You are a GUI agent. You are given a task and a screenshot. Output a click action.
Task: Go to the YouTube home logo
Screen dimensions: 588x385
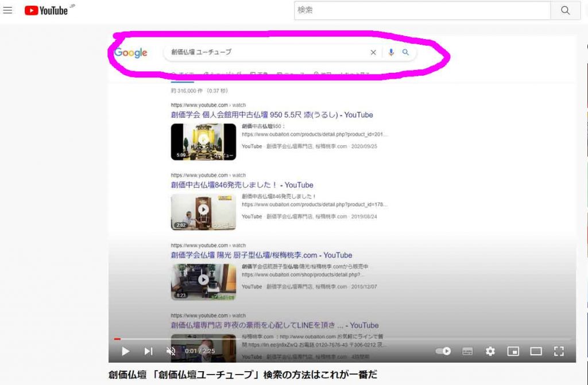coord(46,10)
